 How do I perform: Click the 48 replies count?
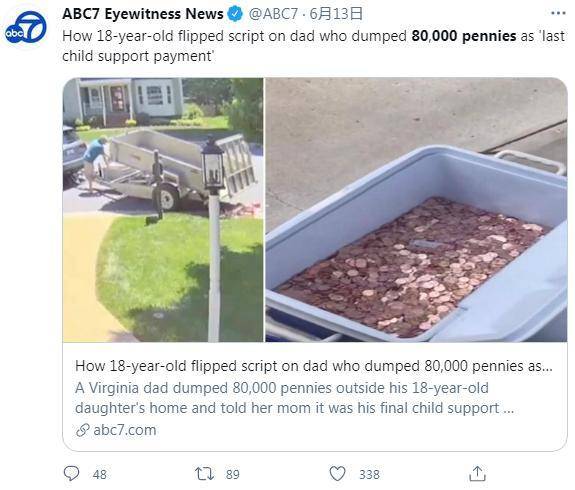click(x=100, y=474)
